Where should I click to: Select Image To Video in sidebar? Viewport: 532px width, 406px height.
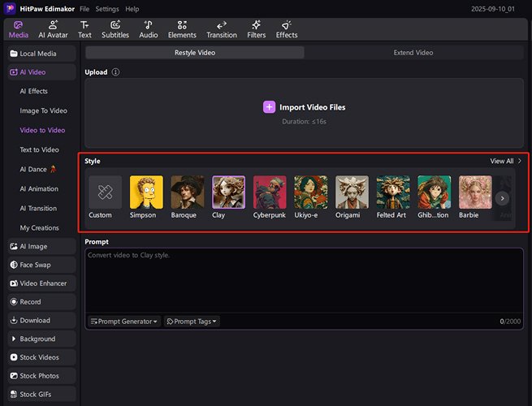pyautogui.click(x=43, y=111)
